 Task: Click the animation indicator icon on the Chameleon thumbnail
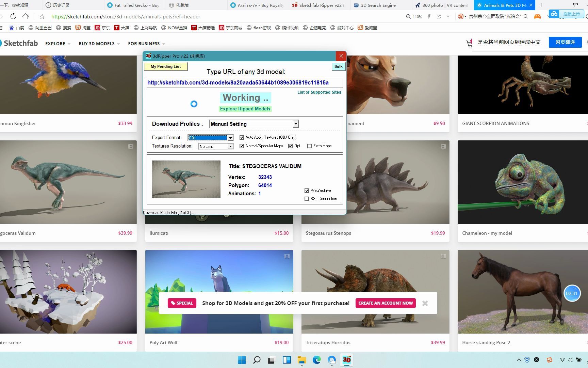(x=443, y=146)
